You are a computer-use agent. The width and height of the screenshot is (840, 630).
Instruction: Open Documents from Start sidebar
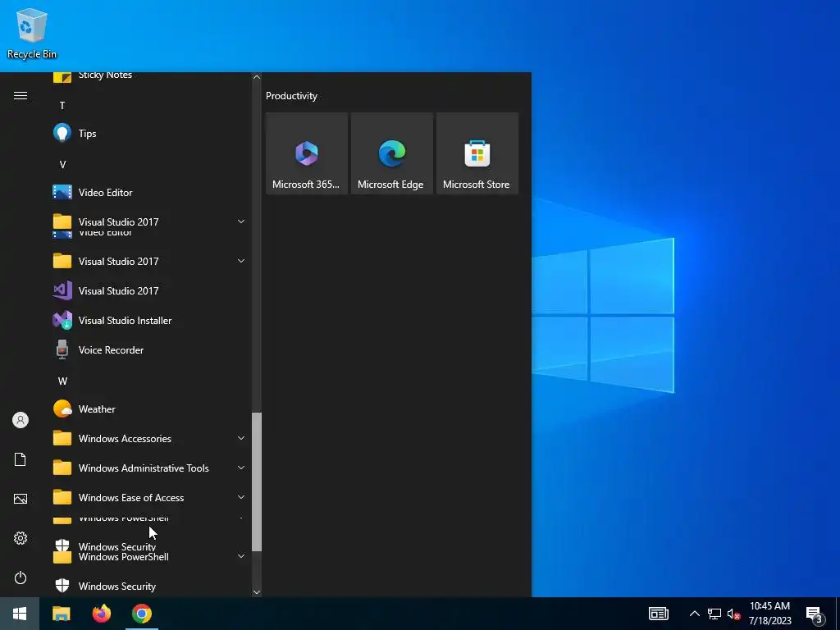(21, 459)
